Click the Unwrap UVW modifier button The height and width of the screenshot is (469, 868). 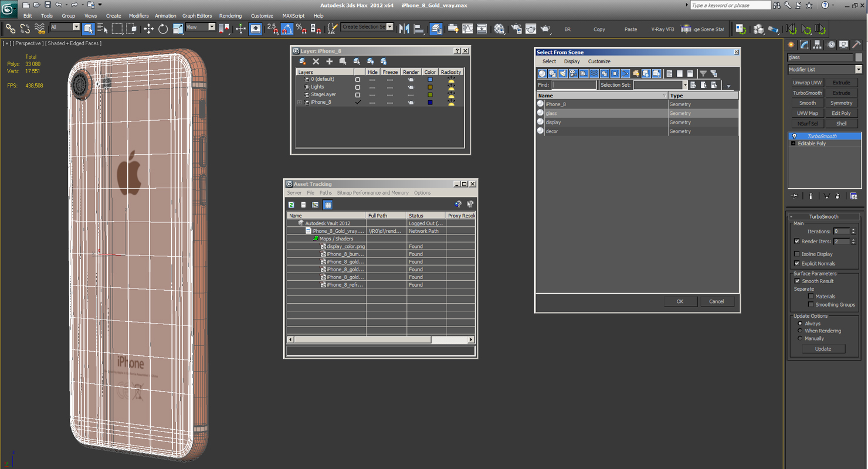click(808, 83)
